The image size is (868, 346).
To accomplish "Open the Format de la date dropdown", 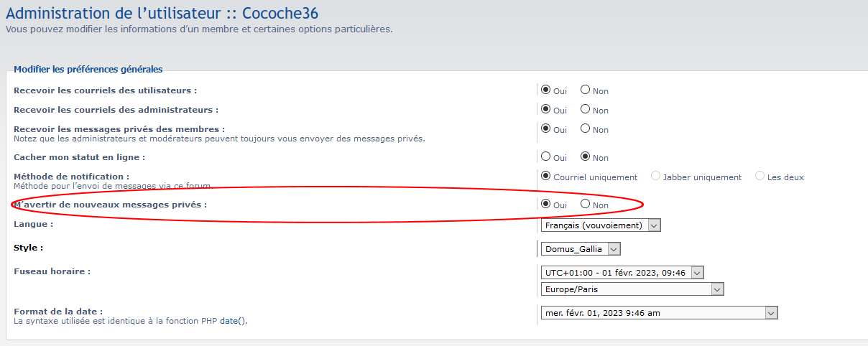I will (659, 313).
